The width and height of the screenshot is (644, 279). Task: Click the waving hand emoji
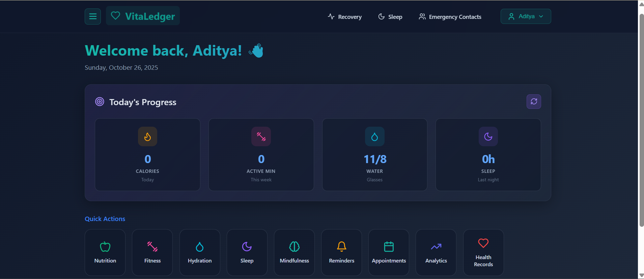coord(256,51)
